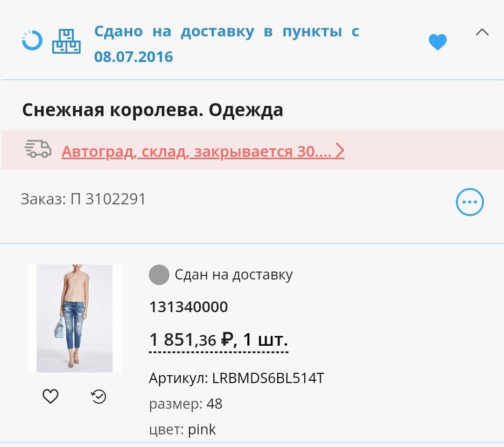Click product code 131340000
504x447 pixels.
[189, 307]
